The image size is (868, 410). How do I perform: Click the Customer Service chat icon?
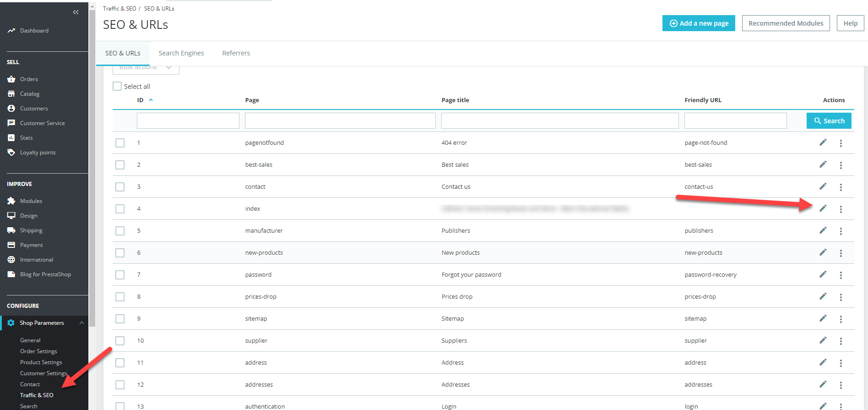11,123
